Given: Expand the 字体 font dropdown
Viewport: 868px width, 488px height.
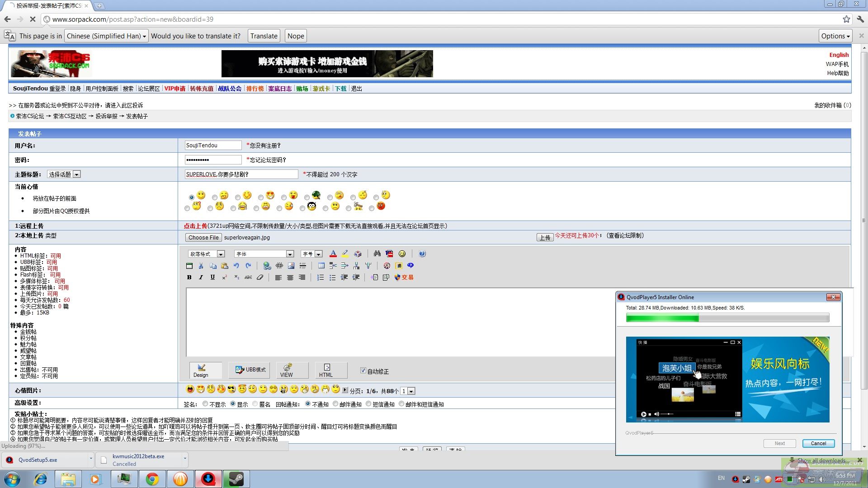Looking at the screenshot, I should [290, 254].
